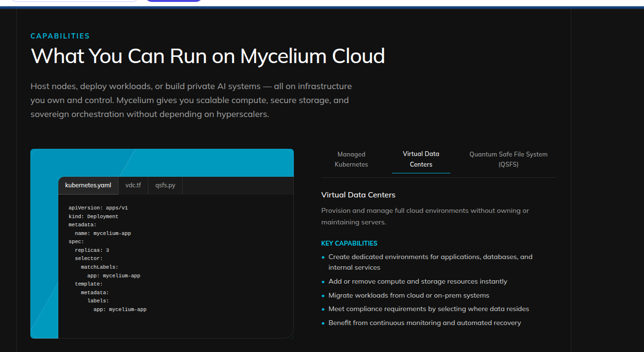Click the purple button at the top edge

pyautogui.click(x=173, y=1)
